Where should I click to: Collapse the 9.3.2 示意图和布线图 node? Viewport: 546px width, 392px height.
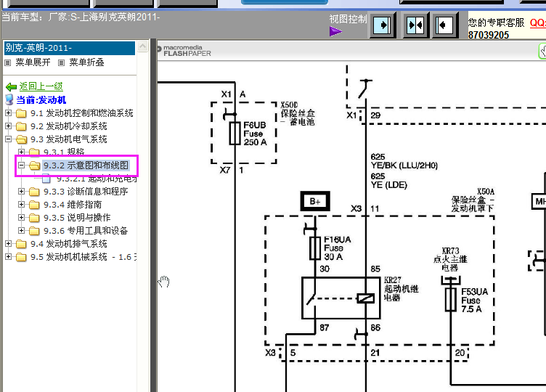tap(22, 165)
